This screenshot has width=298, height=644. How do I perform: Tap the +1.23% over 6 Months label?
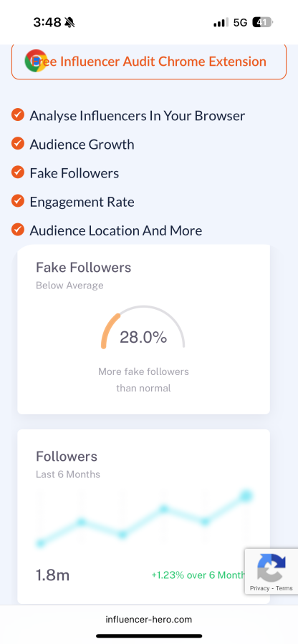[198, 575]
